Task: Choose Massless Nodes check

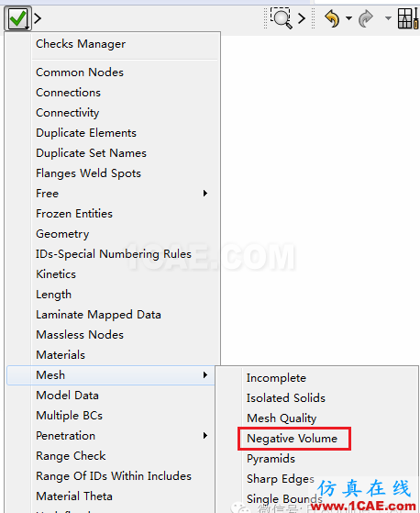Action: [80, 335]
